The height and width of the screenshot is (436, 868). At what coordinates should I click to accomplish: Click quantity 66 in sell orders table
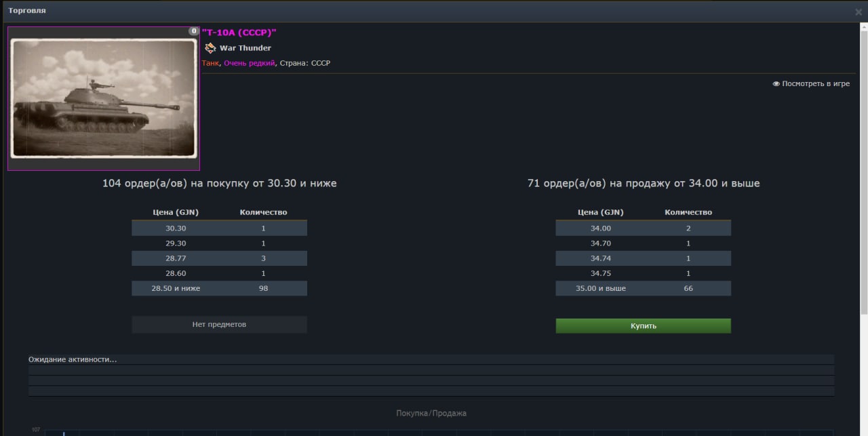click(688, 288)
